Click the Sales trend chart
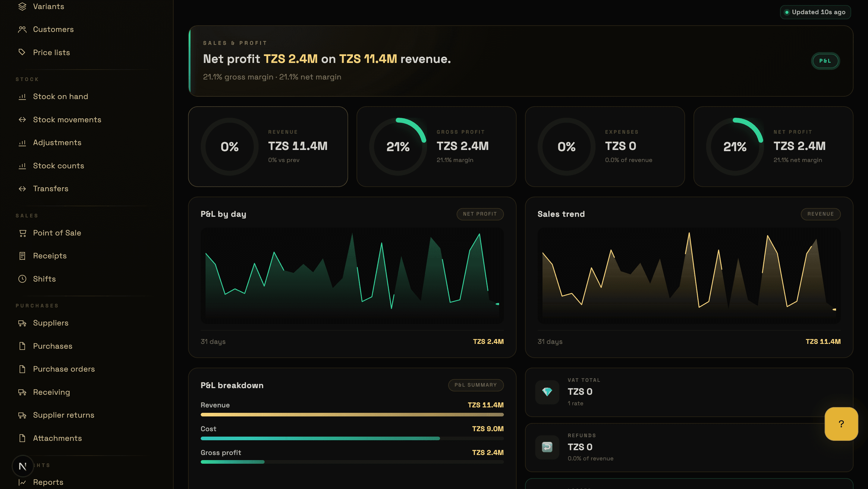The width and height of the screenshot is (868, 489). [689, 276]
